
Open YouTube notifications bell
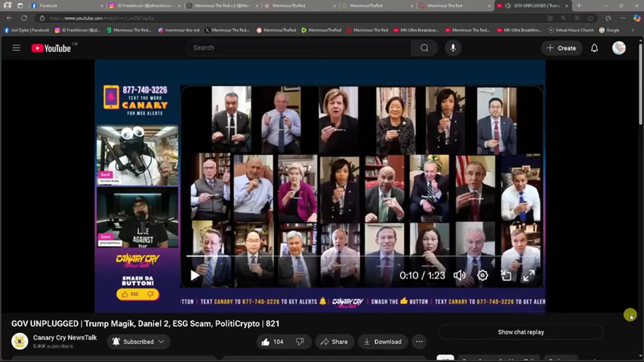(x=594, y=48)
